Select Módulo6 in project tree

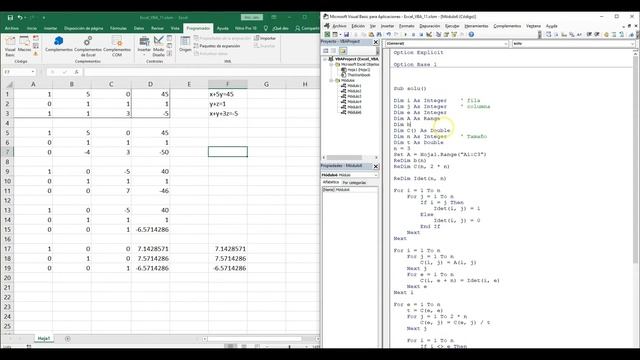pyautogui.click(x=351, y=112)
